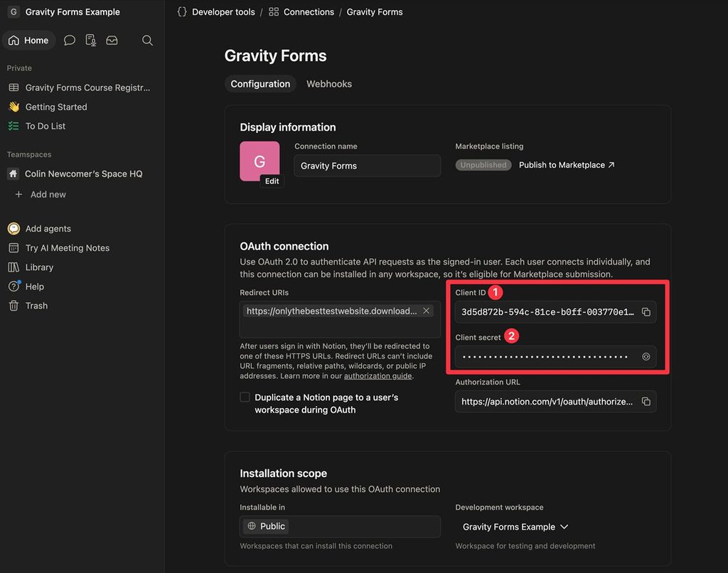Open the Home button in sidebar

pyautogui.click(x=28, y=41)
